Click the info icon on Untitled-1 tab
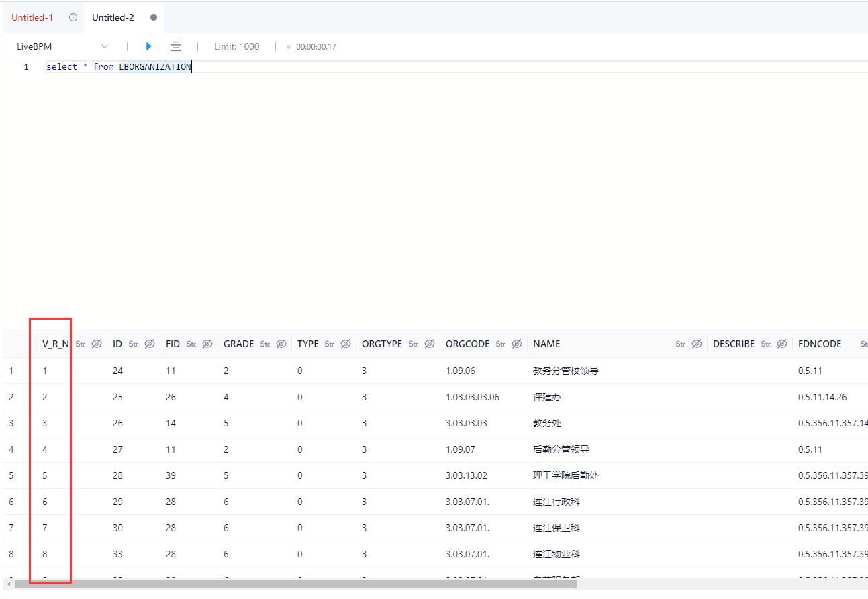The width and height of the screenshot is (868, 599). click(72, 17)
